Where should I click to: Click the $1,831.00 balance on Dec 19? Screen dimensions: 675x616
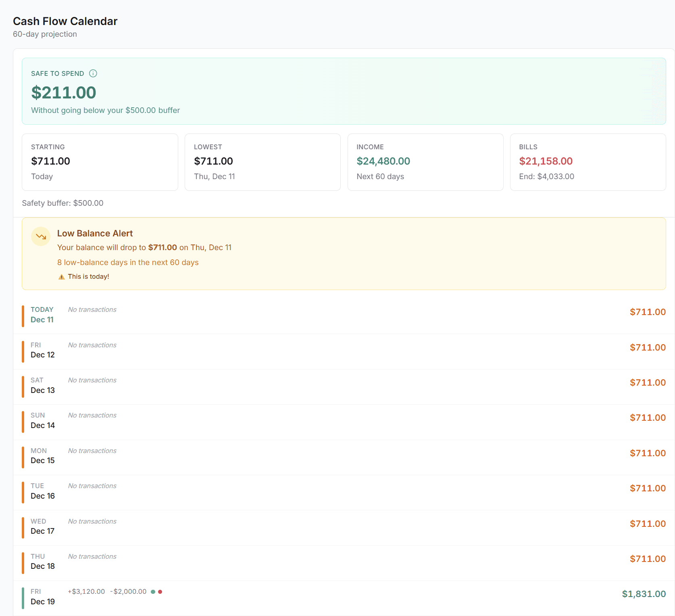pos(644,593)
